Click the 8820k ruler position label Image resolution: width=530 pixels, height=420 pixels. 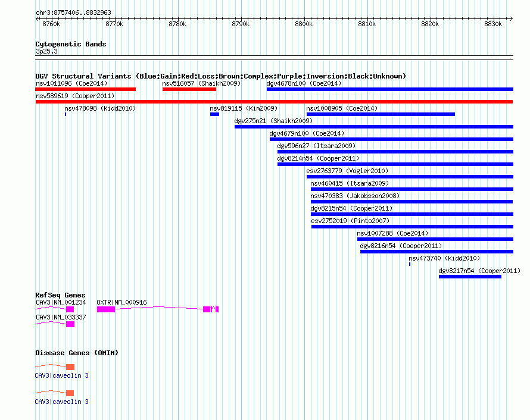click(430, 24)
